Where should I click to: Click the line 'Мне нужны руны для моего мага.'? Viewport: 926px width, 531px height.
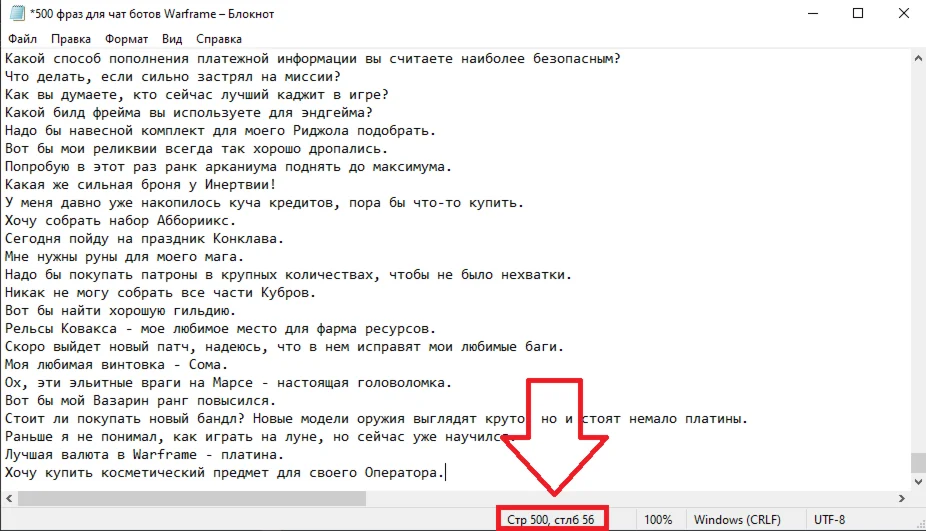[x=125, y=257]
